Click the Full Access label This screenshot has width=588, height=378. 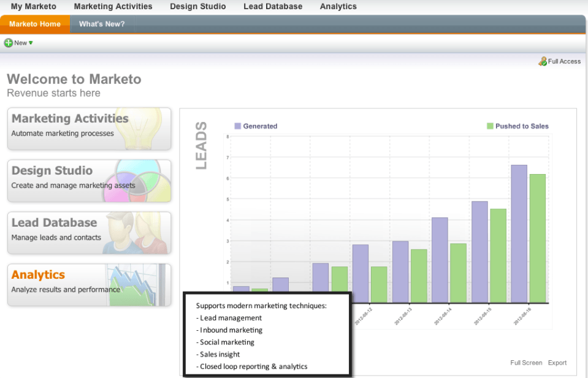click(564, 61)
